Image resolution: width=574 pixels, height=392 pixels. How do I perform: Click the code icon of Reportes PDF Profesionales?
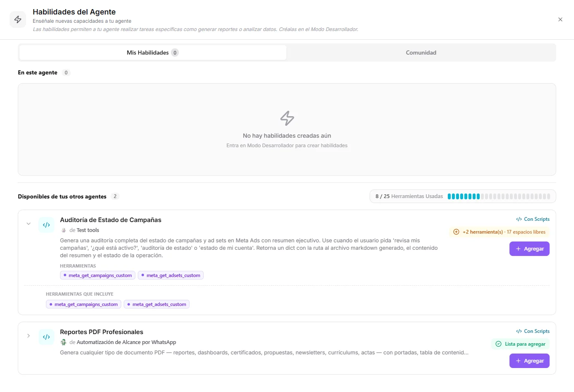pos(46,337)
